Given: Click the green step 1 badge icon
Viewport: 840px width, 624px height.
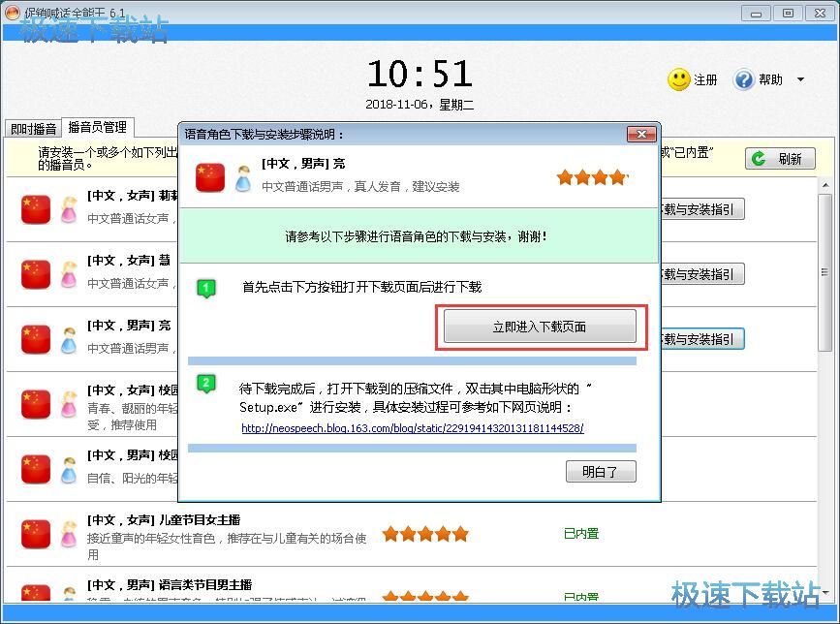Looking at the screenshot, I should (x=206, y=288).
